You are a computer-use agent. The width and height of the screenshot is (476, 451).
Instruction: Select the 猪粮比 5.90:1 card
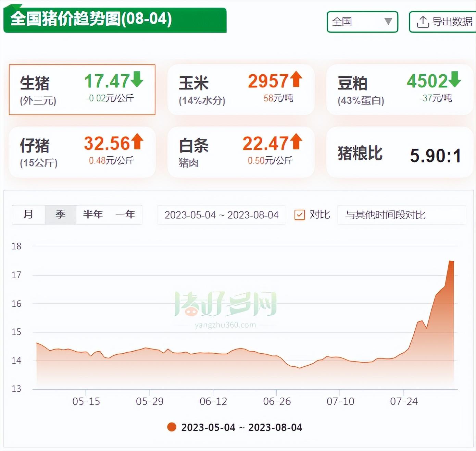pos(400,152)
